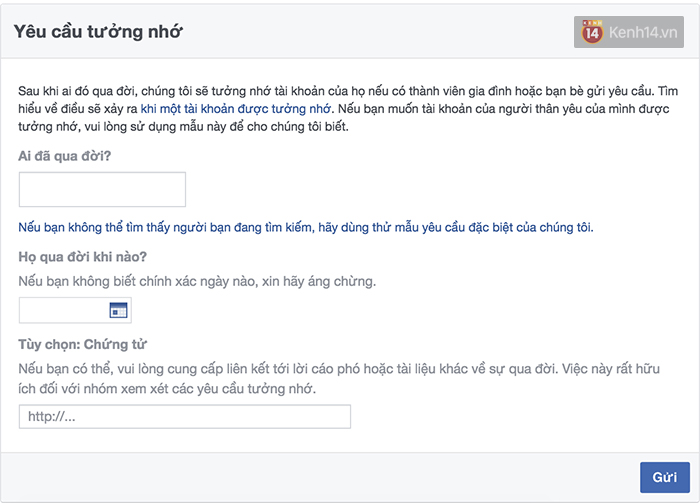Image resolution: width=700 pixels, height=503 pixels.
Task: Click the 'Yêu cầu tưởng nhớ' dialog title
Action: (98, 32)
